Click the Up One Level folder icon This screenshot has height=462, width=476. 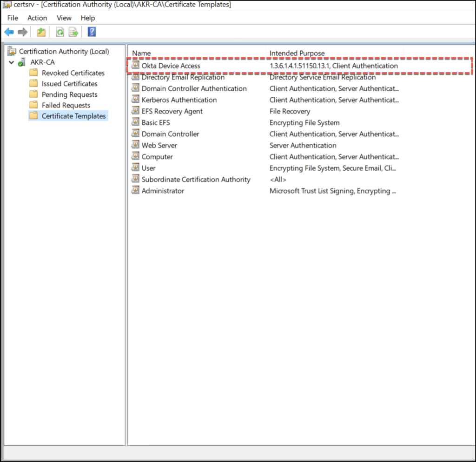(x=41, y=32)
